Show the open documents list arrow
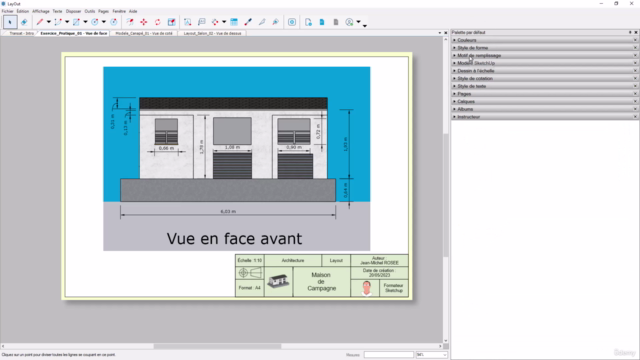The image size is (640, 360). click(x=440, y=33)
